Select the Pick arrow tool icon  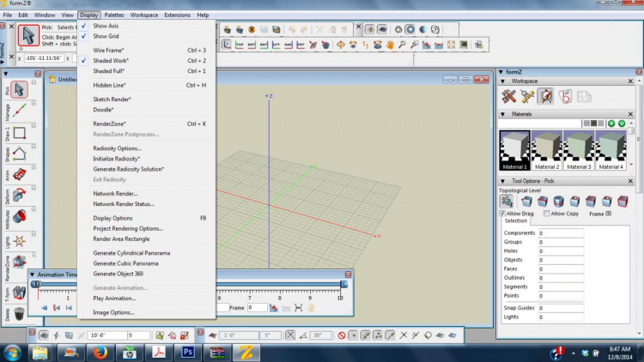[18, 87]
